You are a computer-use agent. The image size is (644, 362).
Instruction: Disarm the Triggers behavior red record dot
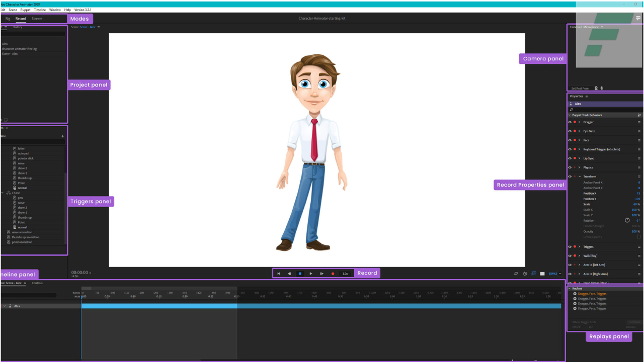575,247
